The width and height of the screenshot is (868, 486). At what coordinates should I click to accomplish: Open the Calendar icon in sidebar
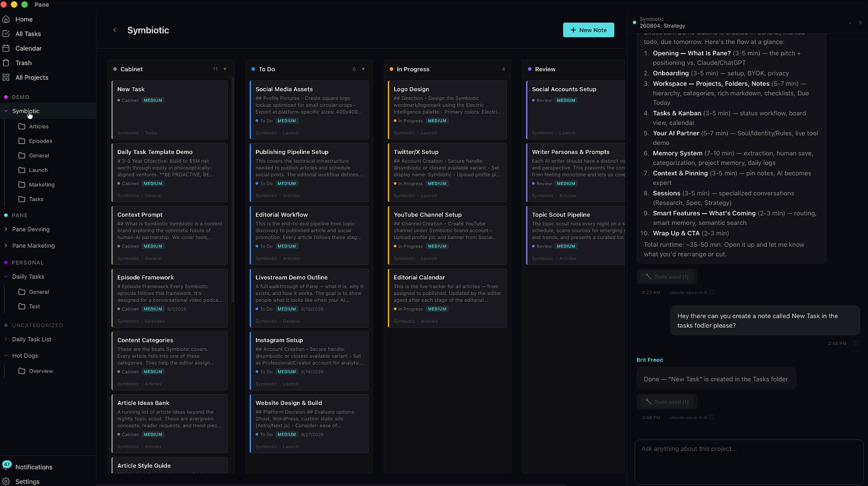coord(6,48)
